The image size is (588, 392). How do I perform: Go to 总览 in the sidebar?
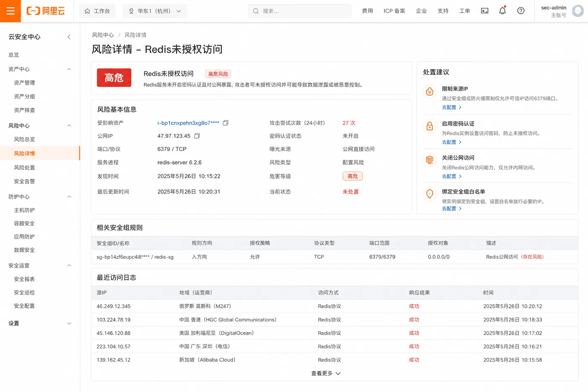coord(14,55)
